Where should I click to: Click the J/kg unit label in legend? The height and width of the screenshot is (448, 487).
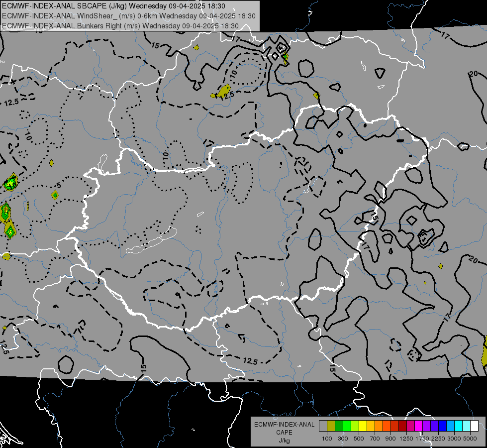point(284,441)
